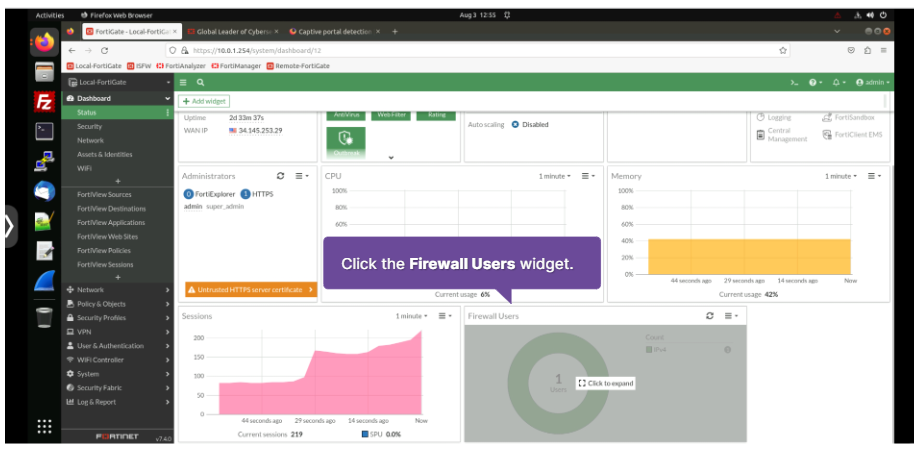Click the Click to expand overlay

[x=606, y=383]
